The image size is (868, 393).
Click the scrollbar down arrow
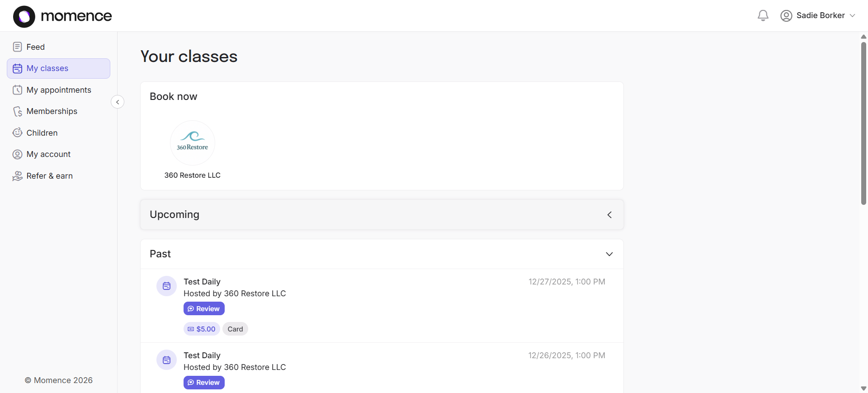click(x=863, y=388)
